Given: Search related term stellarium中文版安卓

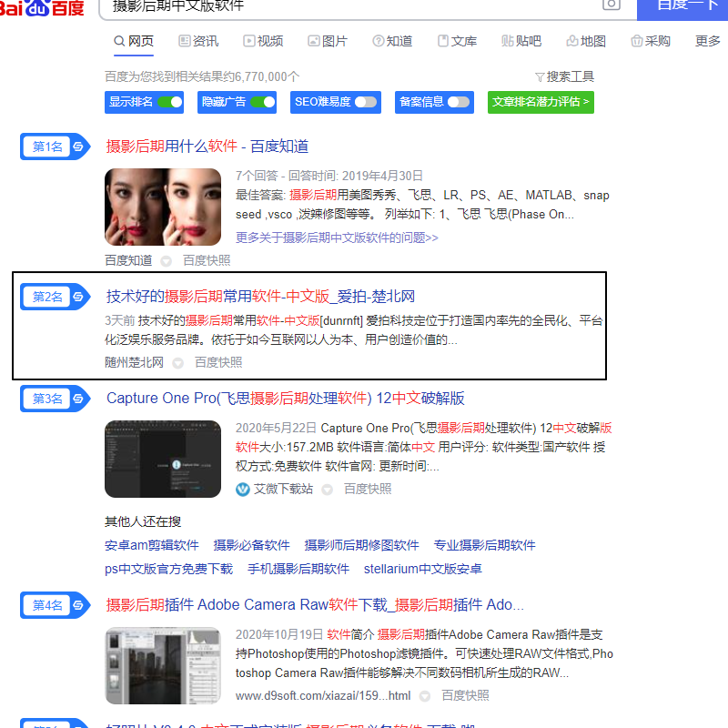Looking at the screenshot, I should point(423,569).
